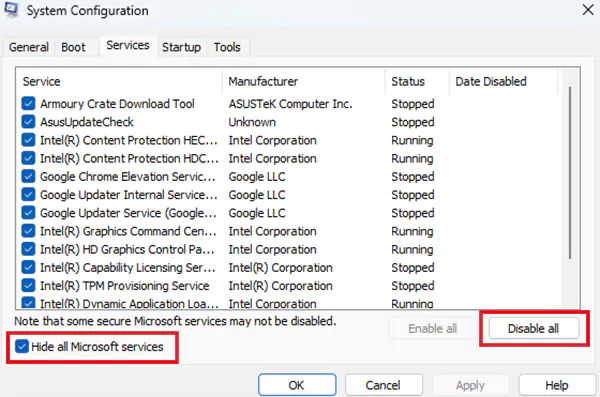Uncheck Intel(R) Capability Licensing Service checkbox
The image size is (600, 397).
[x=28, y=267]
